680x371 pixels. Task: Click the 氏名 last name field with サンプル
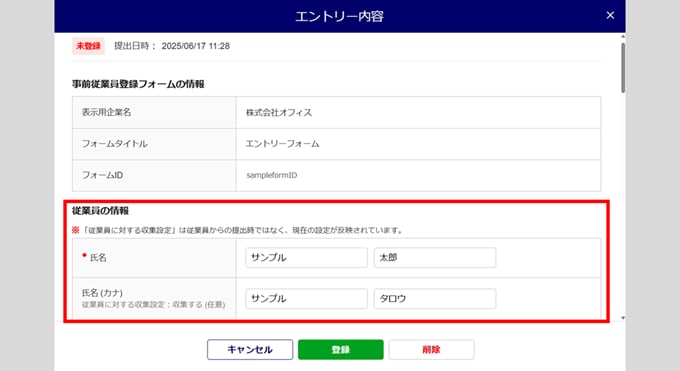pyautogui.click(x=306, y=257)
